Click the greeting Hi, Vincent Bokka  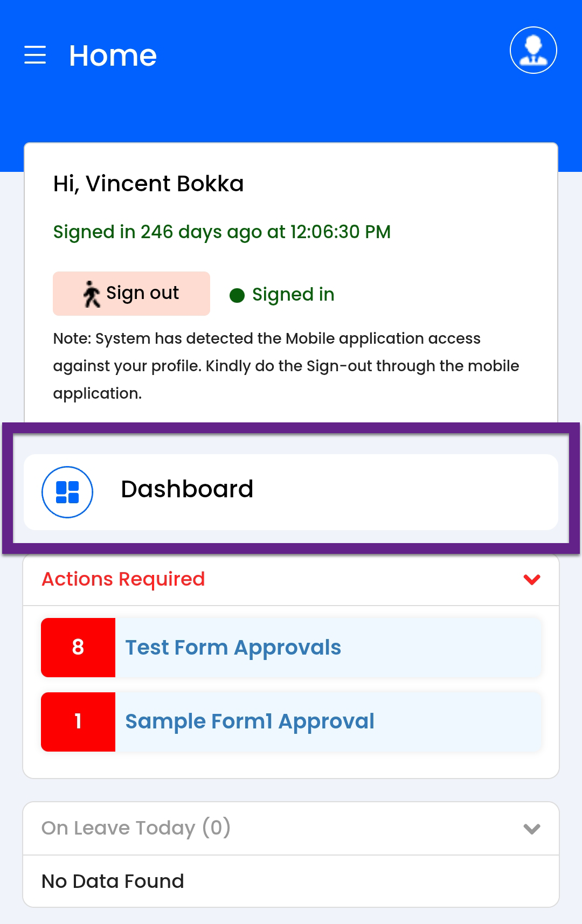(x=148, y=184)
